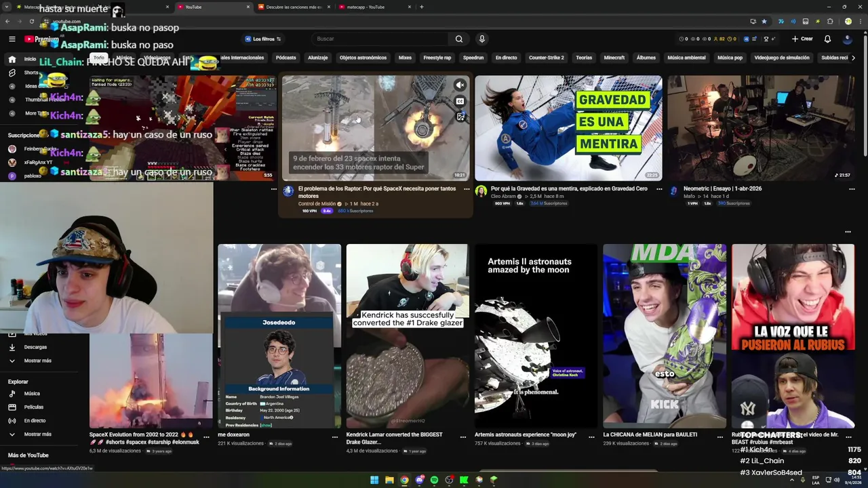
Task: Open the YouTube hamburger guide menu
Action: [x=12, y=39]
